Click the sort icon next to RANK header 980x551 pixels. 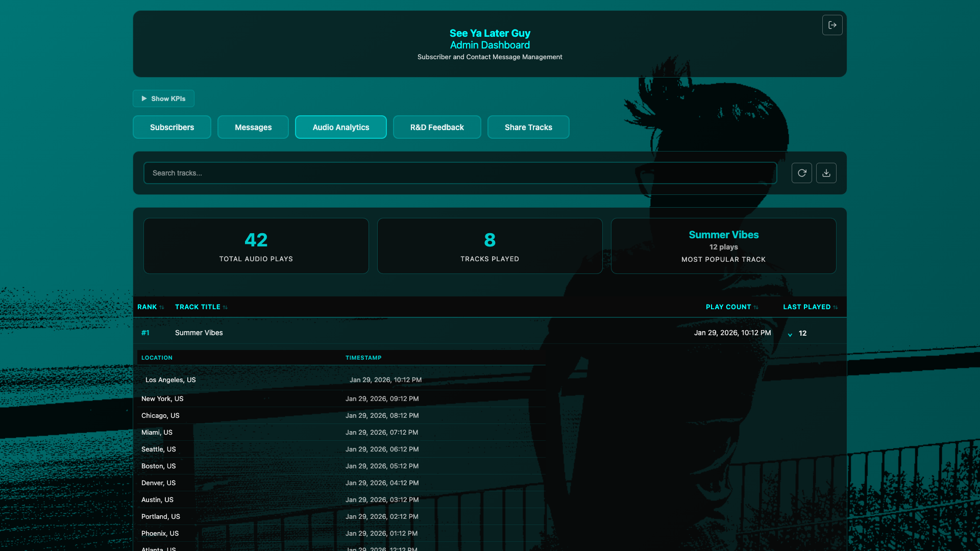pos(161,307)
